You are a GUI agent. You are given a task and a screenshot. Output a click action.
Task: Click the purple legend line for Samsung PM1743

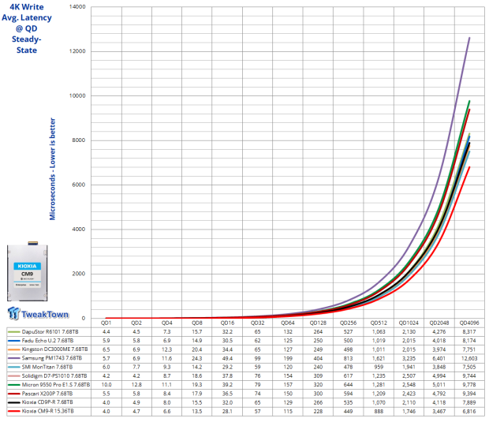pyautogui.click(x=13, y=358)
